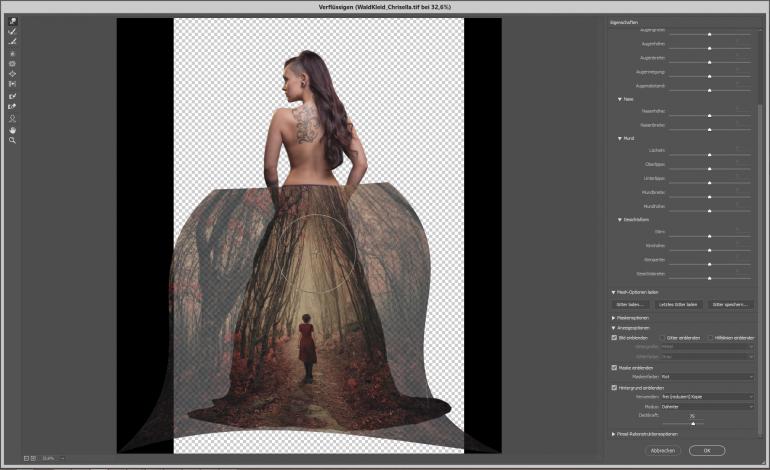Enable the Hilfslinien einblenden checkbox
770x470 pixels.
click(x=710, y=337)
